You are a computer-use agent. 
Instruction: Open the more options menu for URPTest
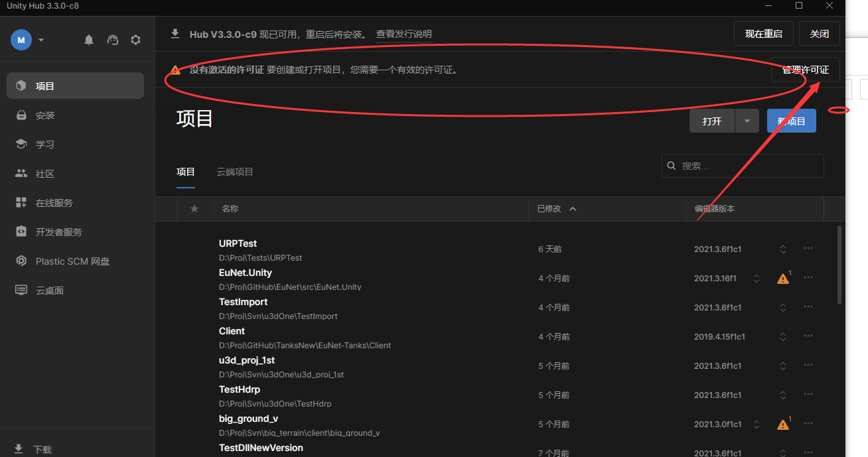click(808, 249)
